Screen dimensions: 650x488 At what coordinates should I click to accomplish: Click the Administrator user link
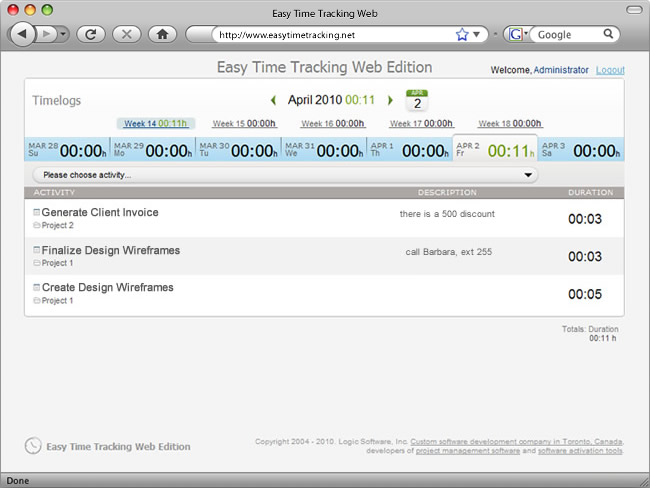(561, 70)
